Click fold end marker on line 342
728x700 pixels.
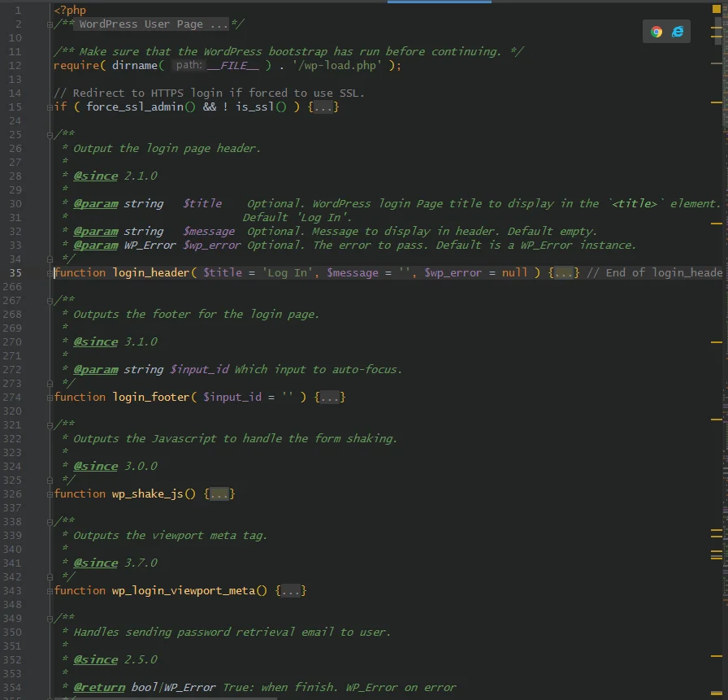pos(50,577)
